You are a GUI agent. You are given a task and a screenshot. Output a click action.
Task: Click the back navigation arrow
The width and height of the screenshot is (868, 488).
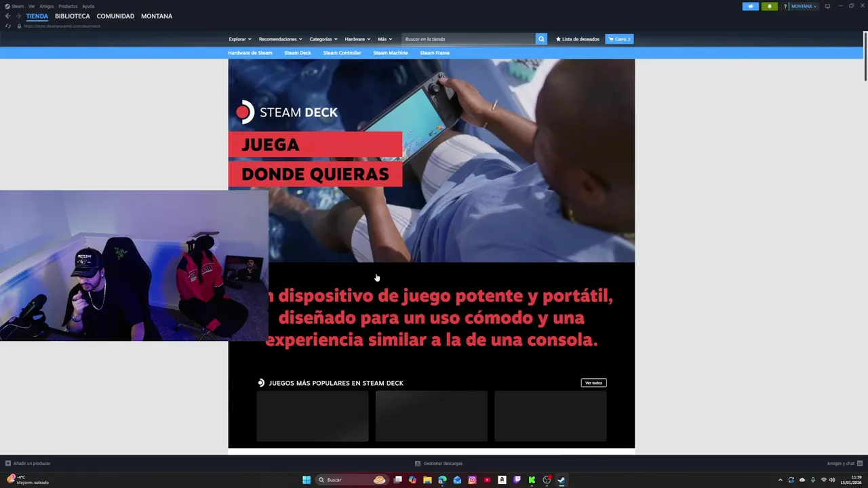point(7,16)
